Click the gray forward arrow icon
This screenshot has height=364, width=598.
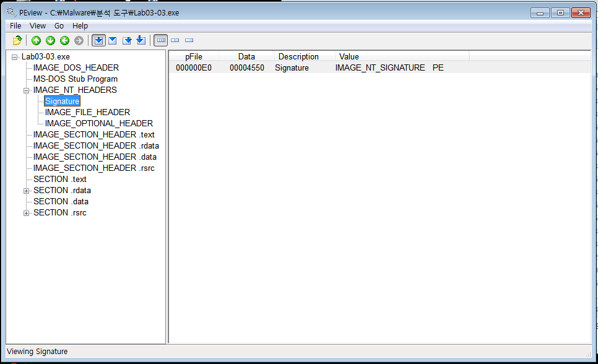point(79,40)
